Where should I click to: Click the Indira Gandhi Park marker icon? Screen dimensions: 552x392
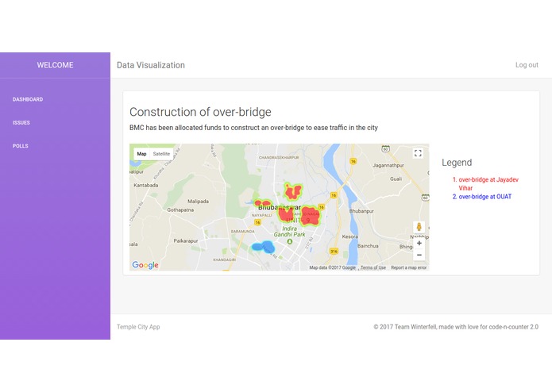289,241
